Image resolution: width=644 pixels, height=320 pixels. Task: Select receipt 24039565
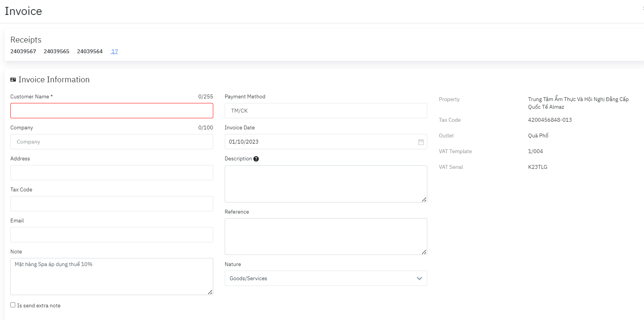pos(57,51)
